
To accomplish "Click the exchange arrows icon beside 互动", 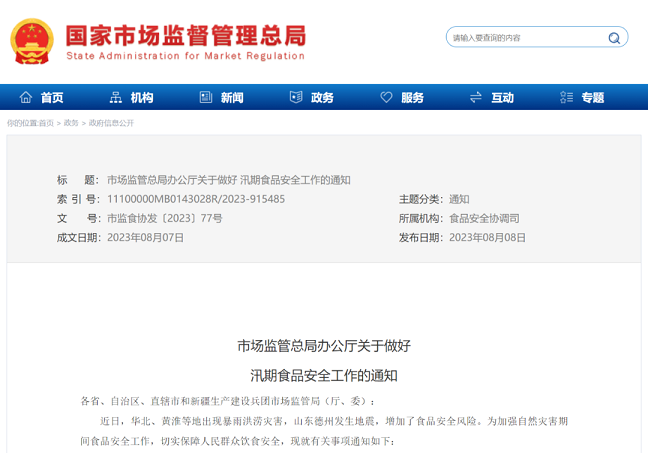I will click(476, 97).
